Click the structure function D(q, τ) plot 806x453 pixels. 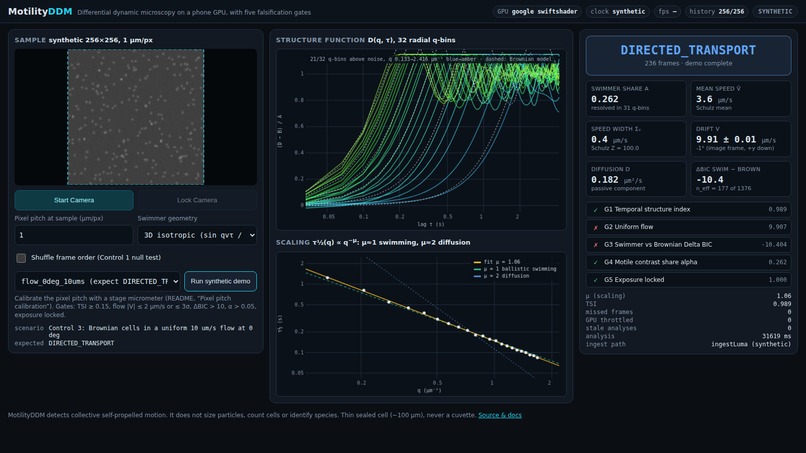(x=421, y=139)
